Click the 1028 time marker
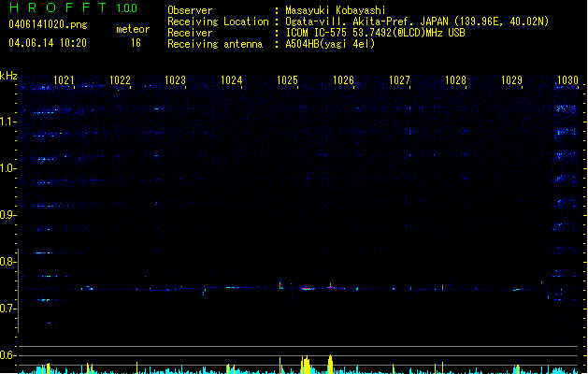 tap(455, 80)
